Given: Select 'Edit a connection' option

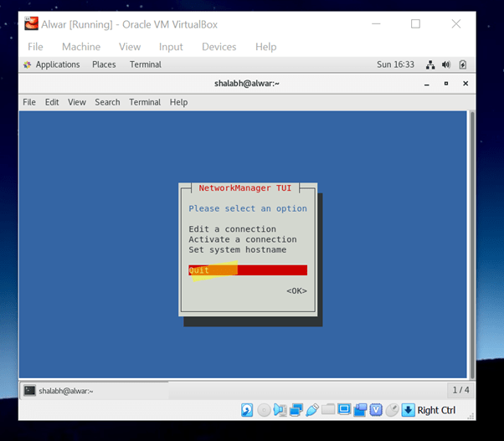Looking at the screenshot, I should coord(232,229).
